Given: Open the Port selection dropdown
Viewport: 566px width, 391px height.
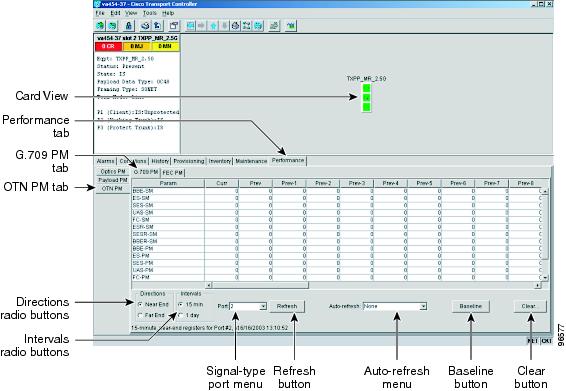Looking at the screenshot, I should (248, 306).
